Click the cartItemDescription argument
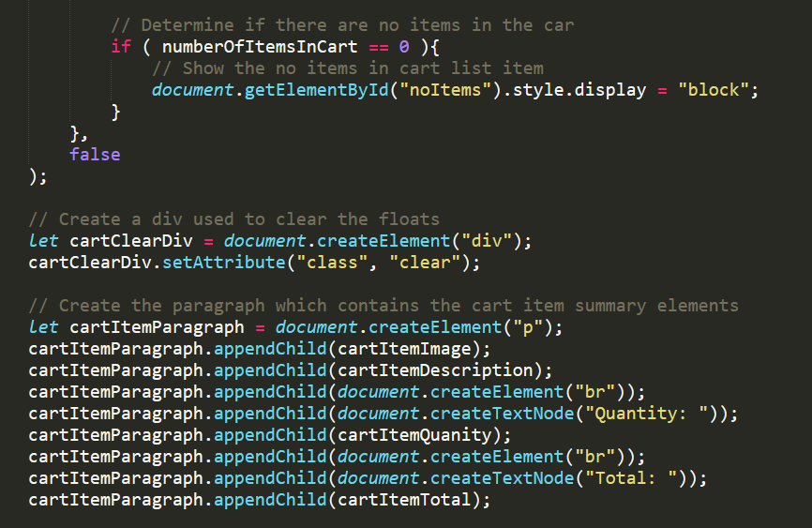 (x=435, y=370)
